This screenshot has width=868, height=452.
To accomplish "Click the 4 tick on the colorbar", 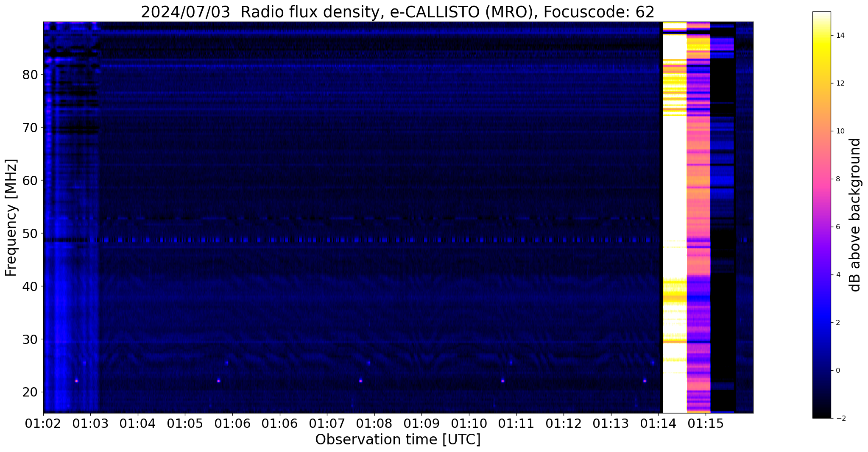I will 837,275.
